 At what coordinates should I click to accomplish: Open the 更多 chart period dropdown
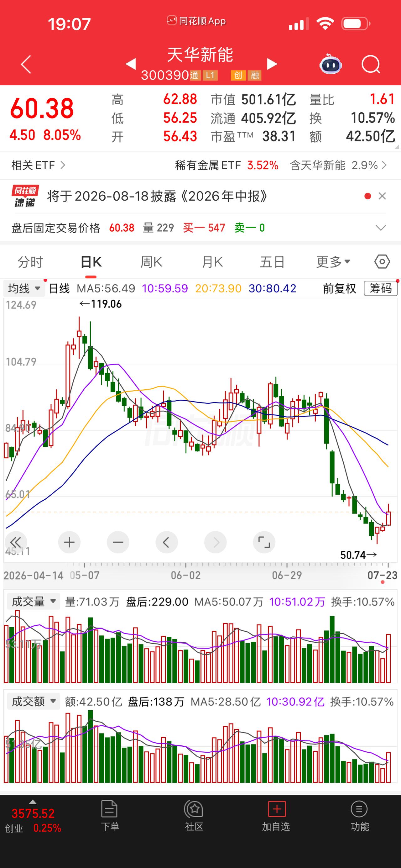[333, 262]
